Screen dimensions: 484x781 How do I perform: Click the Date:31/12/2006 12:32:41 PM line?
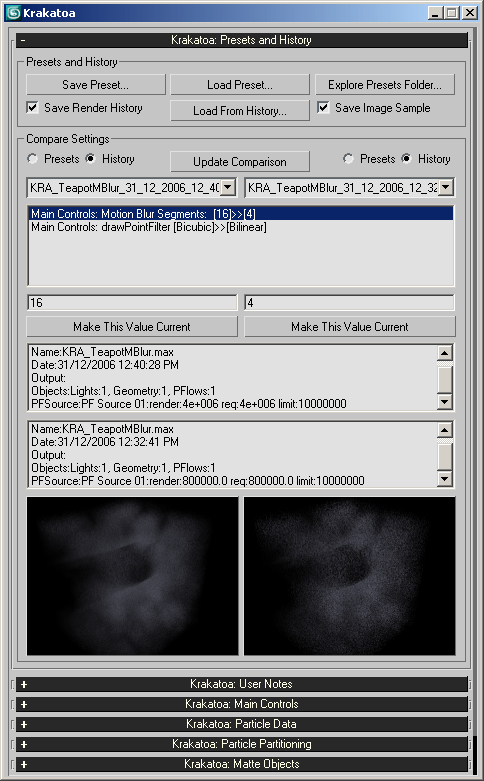105,442
